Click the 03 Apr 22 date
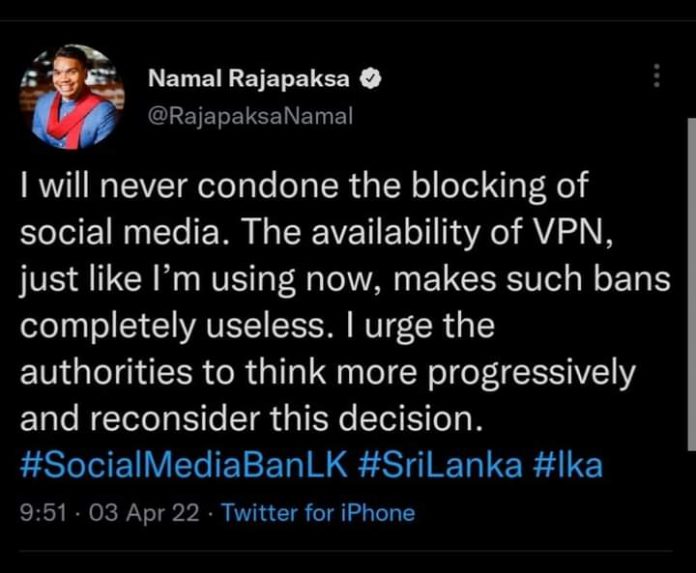The width and height of the screenshot is (696, 573). [133, 514]
